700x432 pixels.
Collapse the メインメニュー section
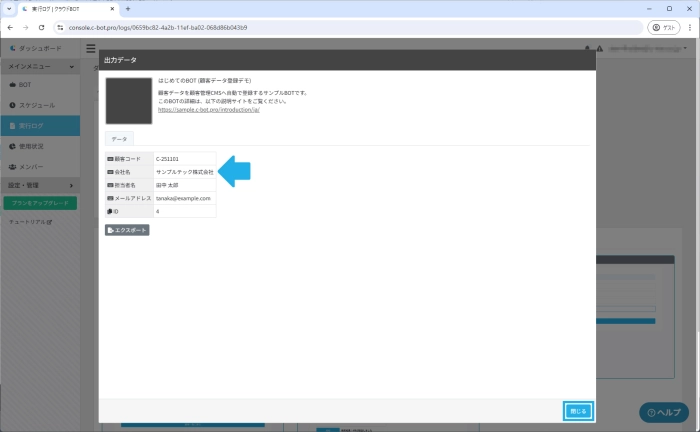(x=40, y=66)
